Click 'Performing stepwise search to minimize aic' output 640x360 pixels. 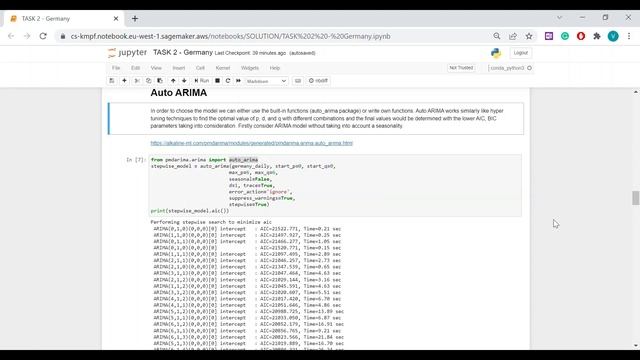(x=211, y=222)
